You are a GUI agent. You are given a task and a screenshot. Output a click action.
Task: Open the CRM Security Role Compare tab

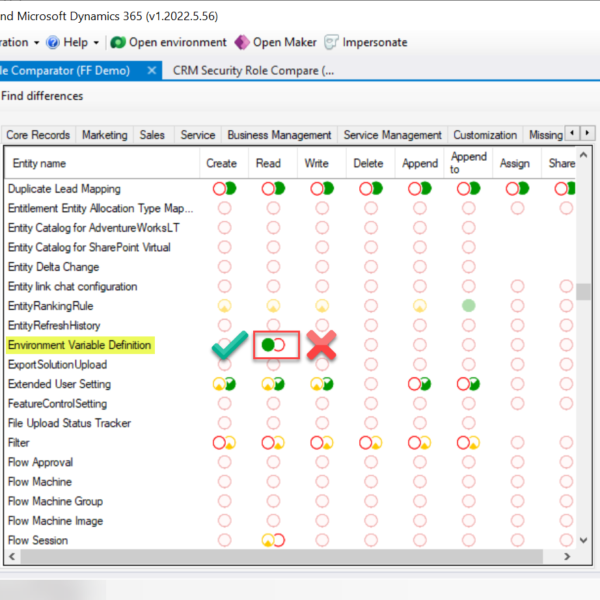[x=253, y=71]
